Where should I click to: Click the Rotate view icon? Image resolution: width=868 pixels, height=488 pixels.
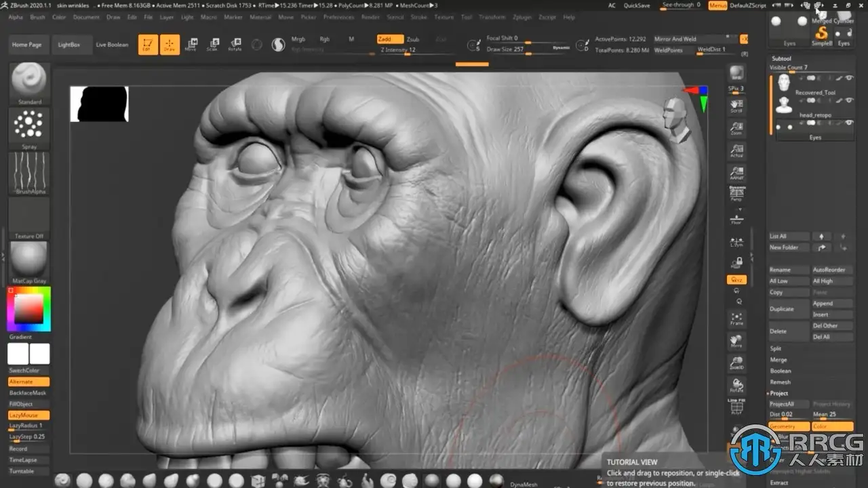pos(736,386)
